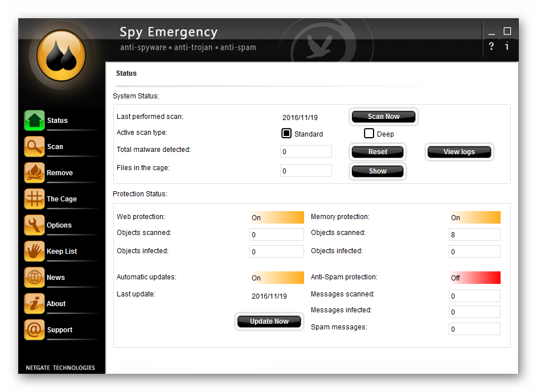Click Web protection Objects scanned field

click(277, 234)
